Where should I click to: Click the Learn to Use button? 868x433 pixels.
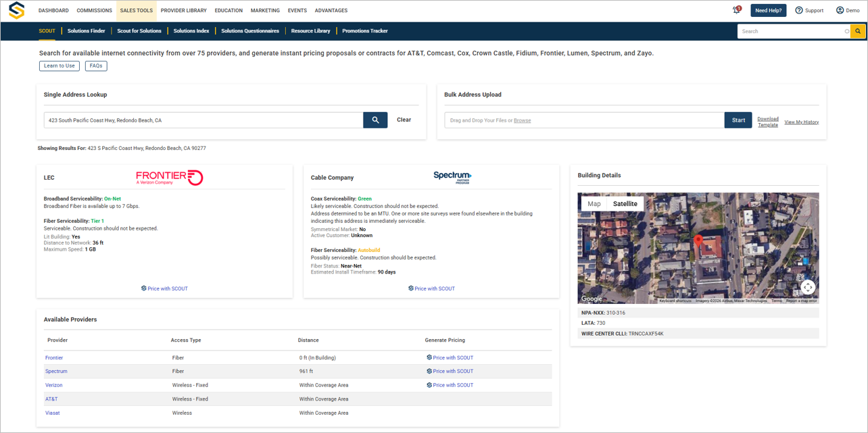tap(59, 66)
